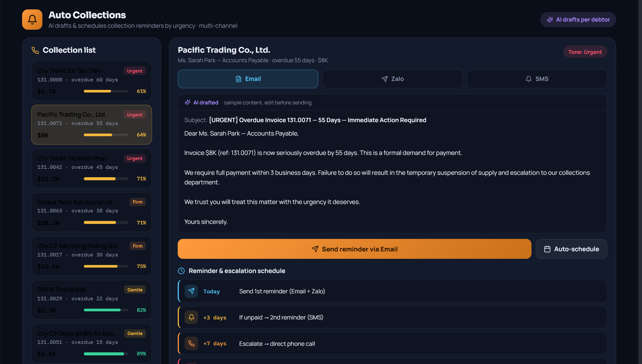Click 'Send 1st reminder (Email + Zalo)' row

[392, 291]
